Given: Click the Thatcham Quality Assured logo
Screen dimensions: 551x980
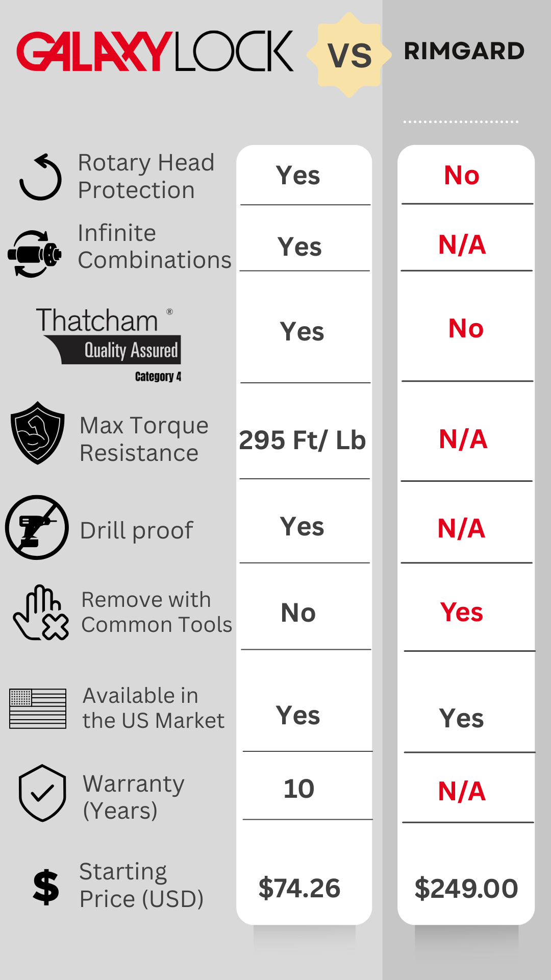Looking at the screenshot, I should coord(109,343).
